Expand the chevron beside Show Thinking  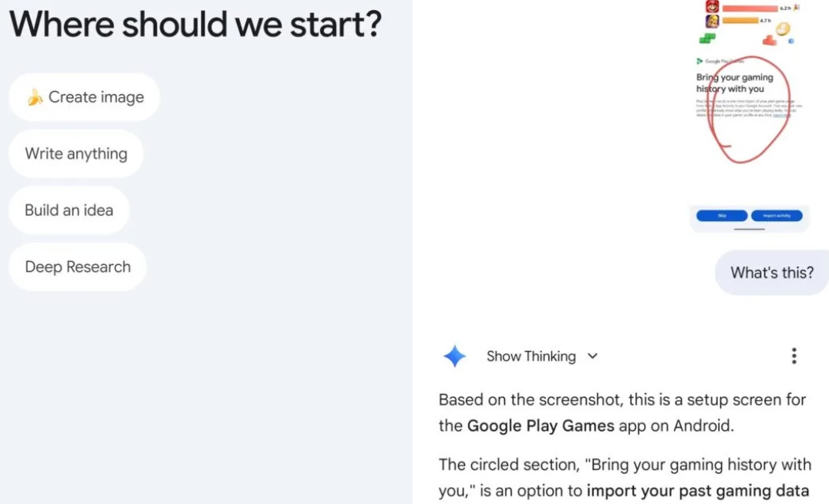[x=592, y=356]
